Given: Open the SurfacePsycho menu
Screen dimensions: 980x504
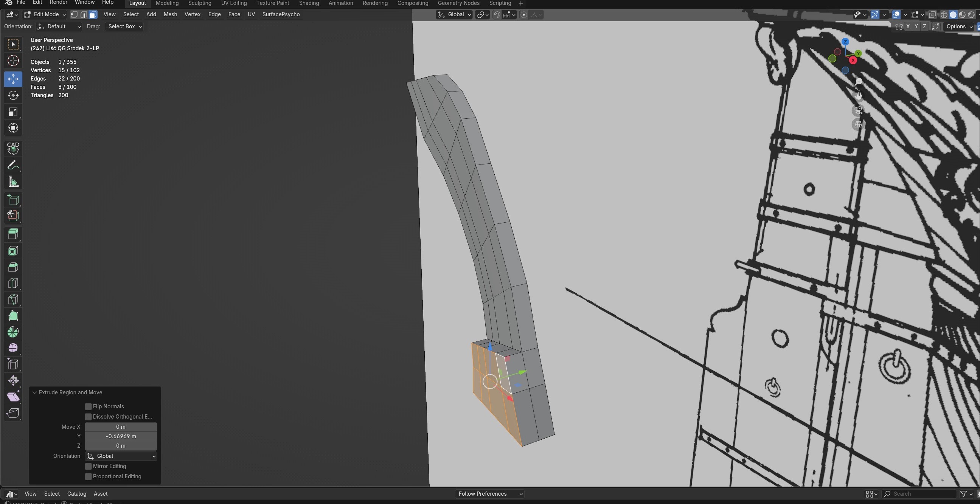Looking at the screenshot, I should click(x=281, y=14).
